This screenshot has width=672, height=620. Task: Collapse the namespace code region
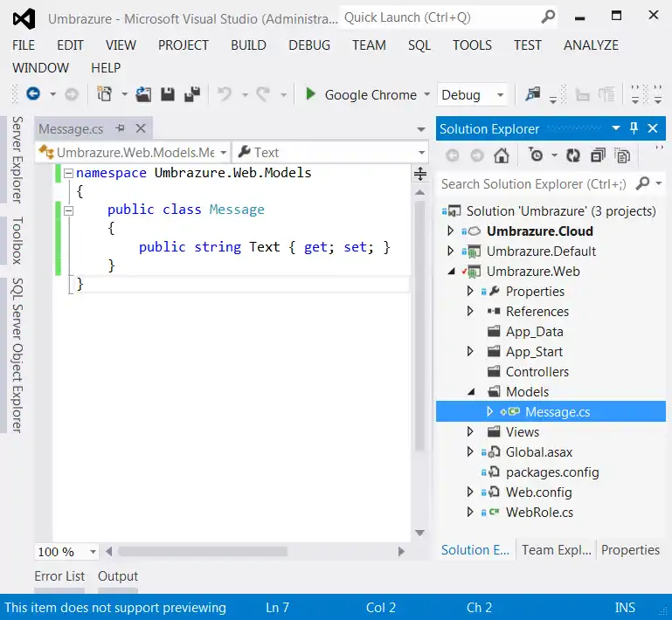tap(68, 174)
